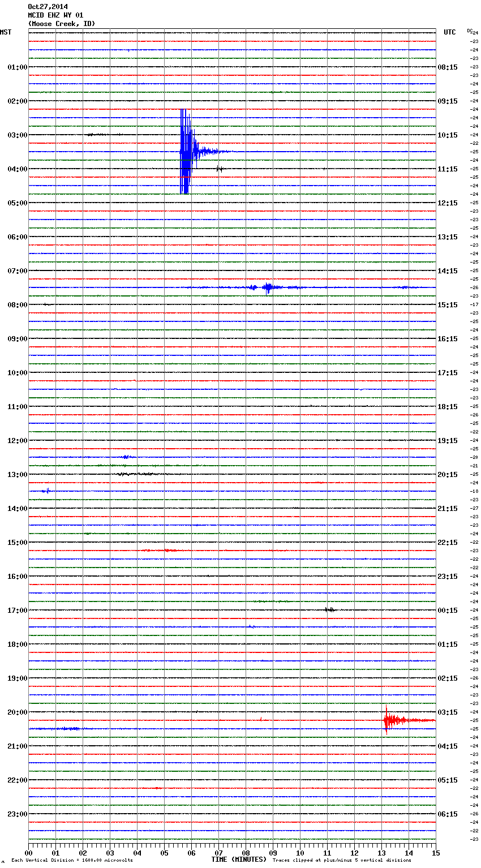Click the date label Oct27,2014
Image resolution: width=481 pixels, height=868 pixels.
pyautogui.click(x=48, y=7)
